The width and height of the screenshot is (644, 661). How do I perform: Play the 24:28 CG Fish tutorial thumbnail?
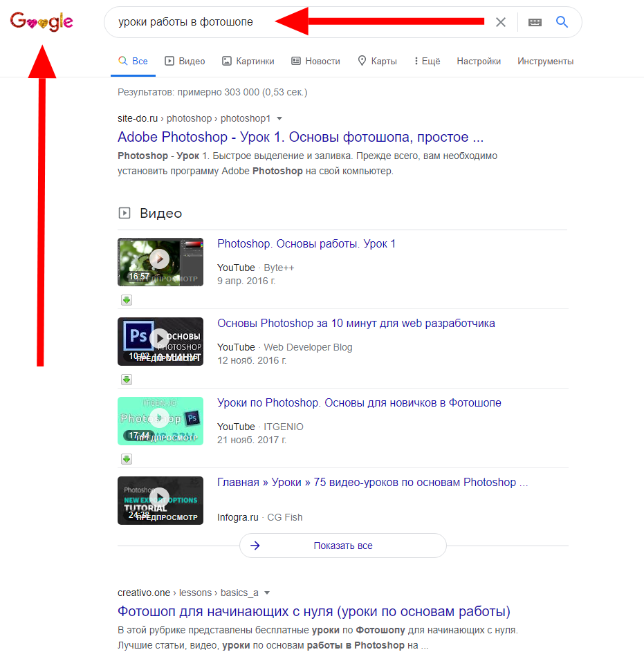tap(160, 501)
